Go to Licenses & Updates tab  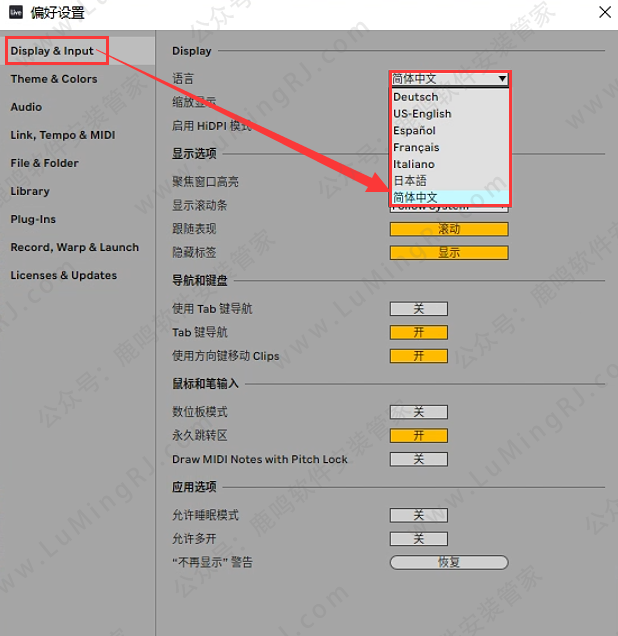click(64, 275)
